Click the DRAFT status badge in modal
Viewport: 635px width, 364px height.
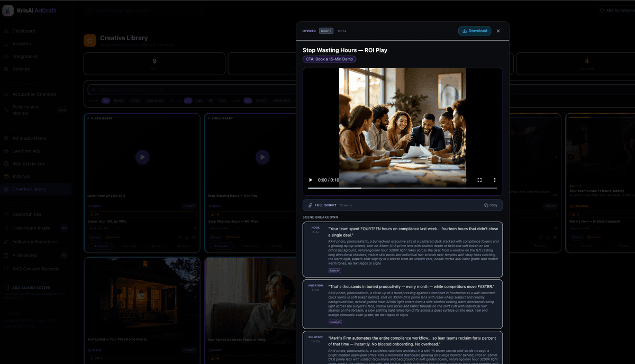[326, 31]
